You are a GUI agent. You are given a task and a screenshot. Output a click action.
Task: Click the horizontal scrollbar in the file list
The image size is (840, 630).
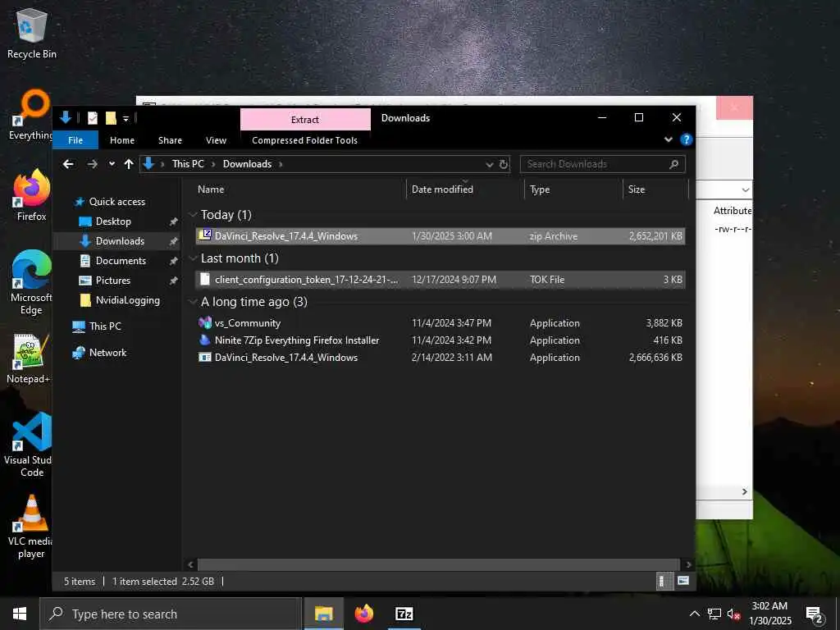[x=439, y=564]
